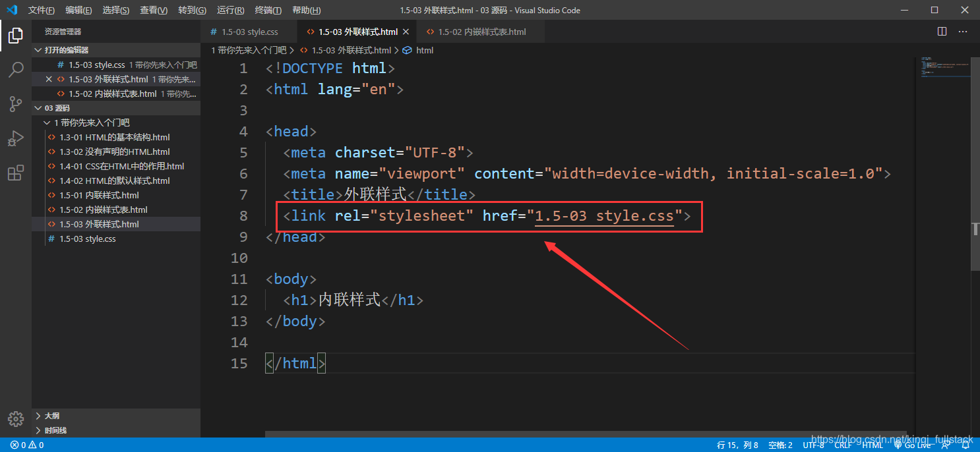Select 1.5-02 内嵌样式表.html in open editors list
Image resolution: width=980 pixels, height=452 pixels.
(116, 94)
